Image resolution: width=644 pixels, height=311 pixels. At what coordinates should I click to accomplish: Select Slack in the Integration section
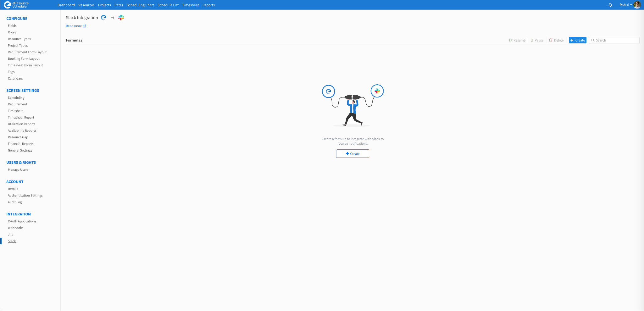coord(12,241)
